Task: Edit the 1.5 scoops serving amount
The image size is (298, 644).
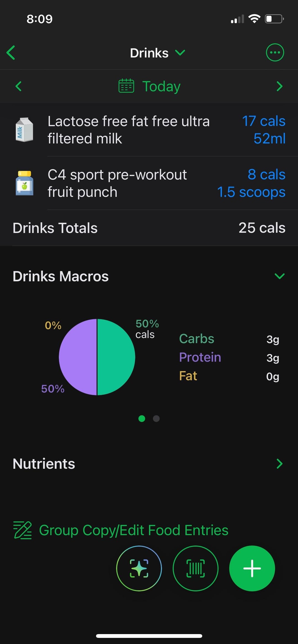Action: click(251, 192)
